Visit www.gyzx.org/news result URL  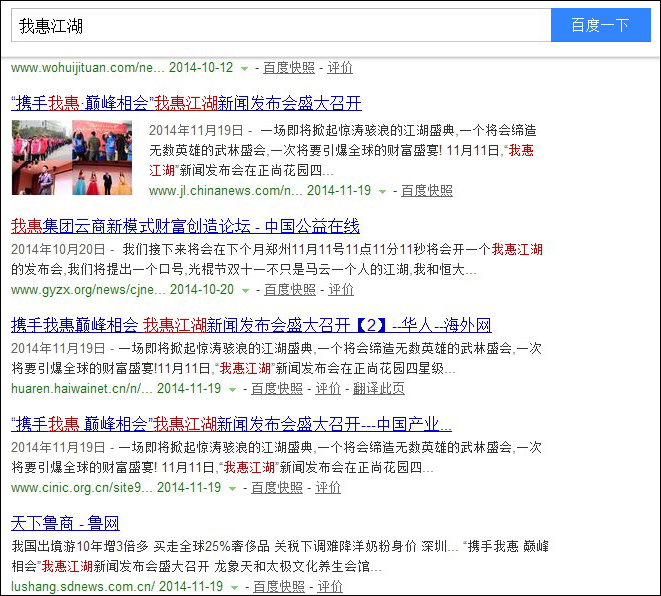[x=88, y=290]
